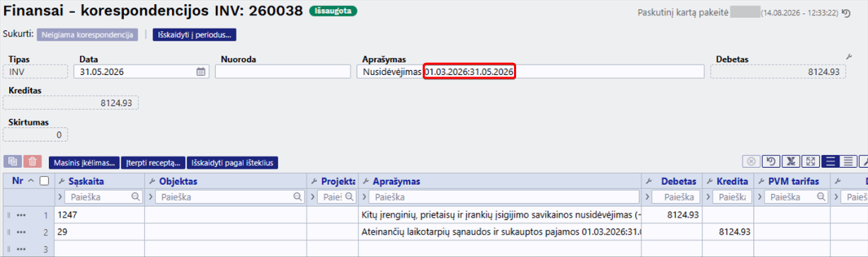868x257 pixels.
Task: Sort table by PVM tarifas column header
Action: 794,181
